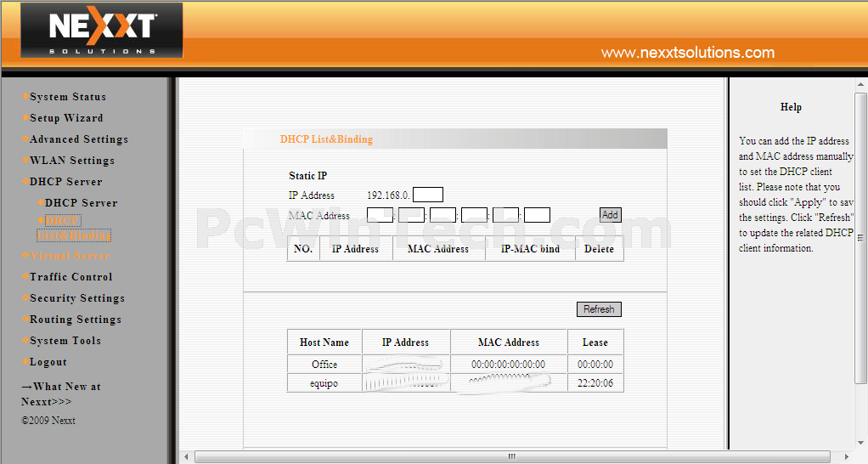Viewport: 868px width, 464px height.
Task: Expand the WLAN Settings section
Action: [x=72, y=161]
